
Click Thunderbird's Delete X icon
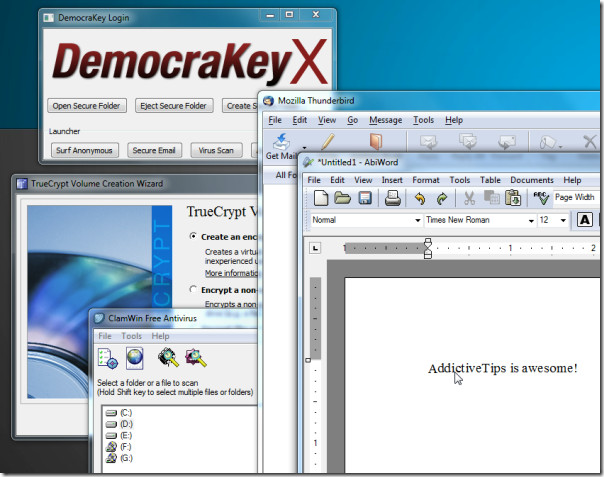click(x=589, y=142)
